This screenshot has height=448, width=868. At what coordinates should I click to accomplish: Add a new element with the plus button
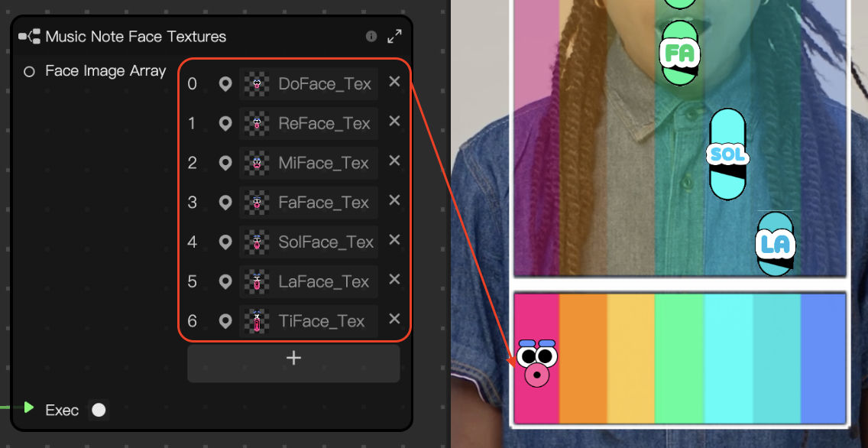(x=293, y=363)
